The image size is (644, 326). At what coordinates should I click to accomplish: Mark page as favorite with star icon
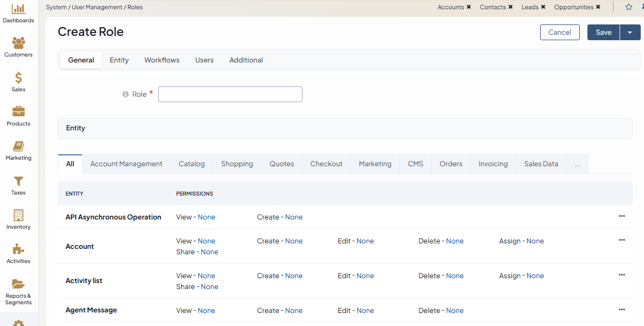(629, 7)
